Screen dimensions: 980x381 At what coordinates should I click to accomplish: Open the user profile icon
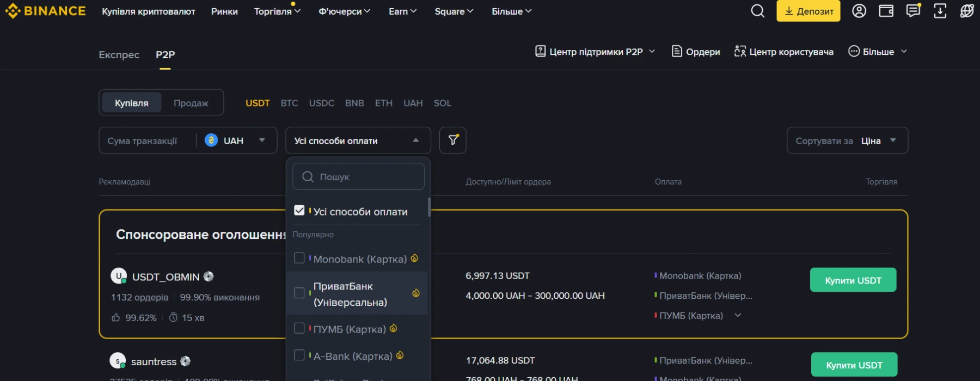click(x=859, y=11)
